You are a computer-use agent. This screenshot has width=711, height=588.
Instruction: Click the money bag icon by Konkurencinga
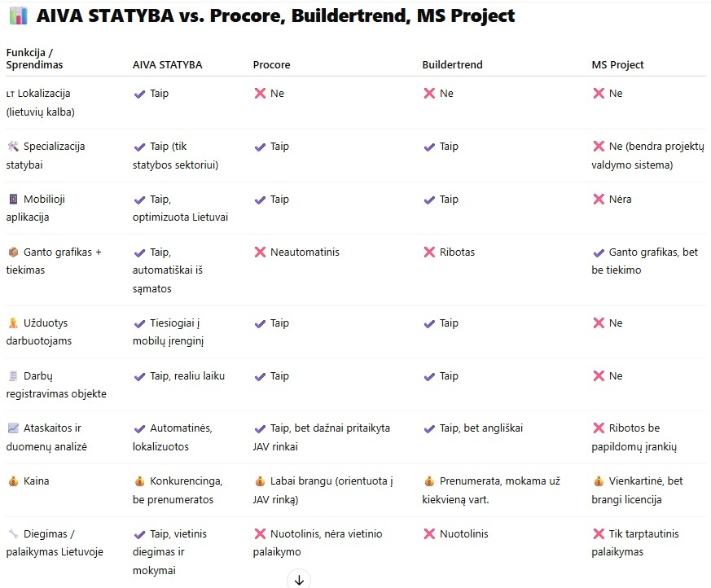click(x=139, y=481)
